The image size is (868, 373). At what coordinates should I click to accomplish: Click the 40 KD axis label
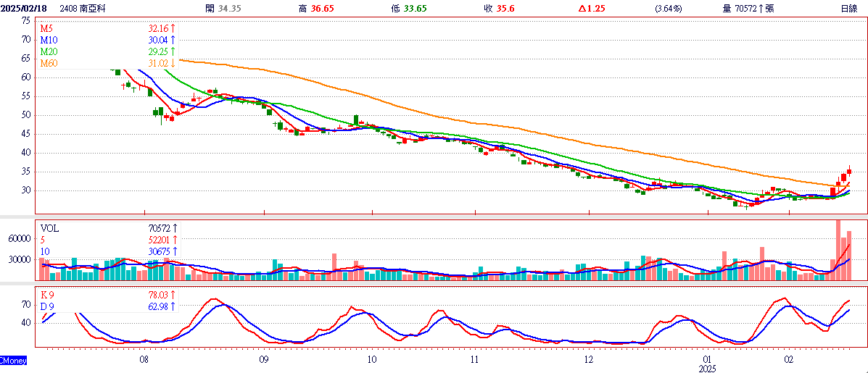27,323
